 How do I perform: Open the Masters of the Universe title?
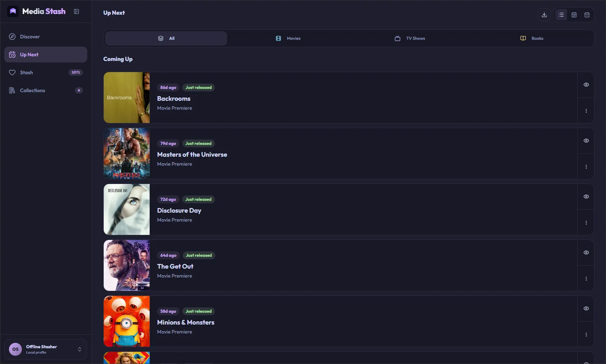[x=192, y=155]
